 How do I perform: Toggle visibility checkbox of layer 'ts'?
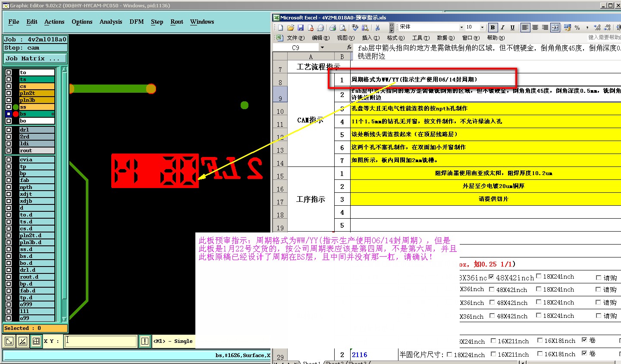(9, 79)
